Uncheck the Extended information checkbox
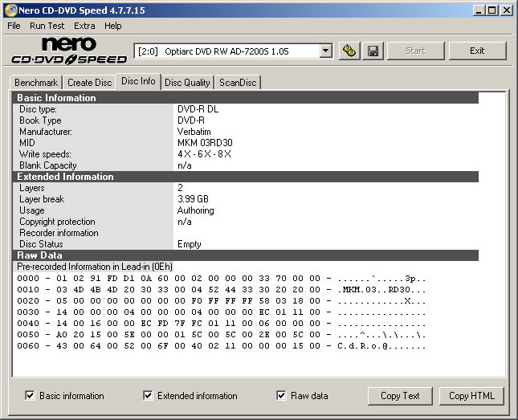This screenshot has height=420, width=518. (149, 395)
